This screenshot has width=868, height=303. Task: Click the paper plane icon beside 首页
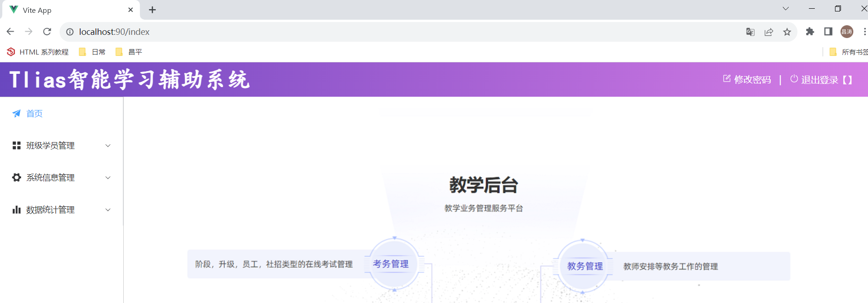click(16, 114)
